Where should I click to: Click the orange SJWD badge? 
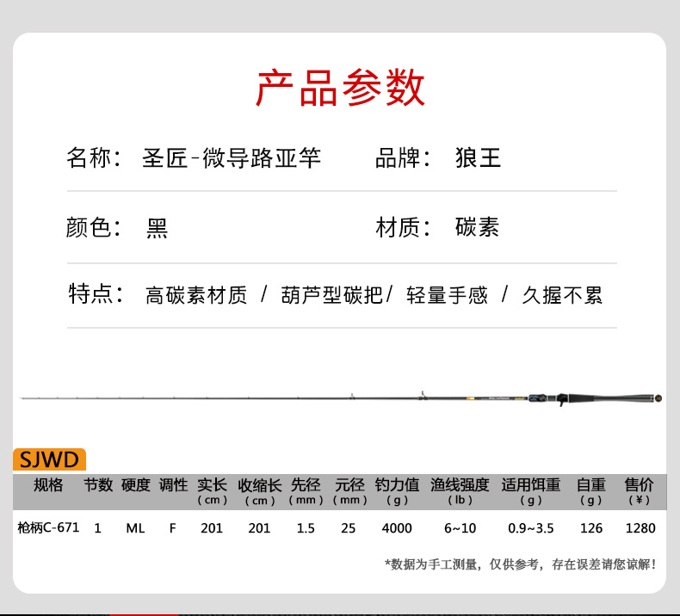49,459
